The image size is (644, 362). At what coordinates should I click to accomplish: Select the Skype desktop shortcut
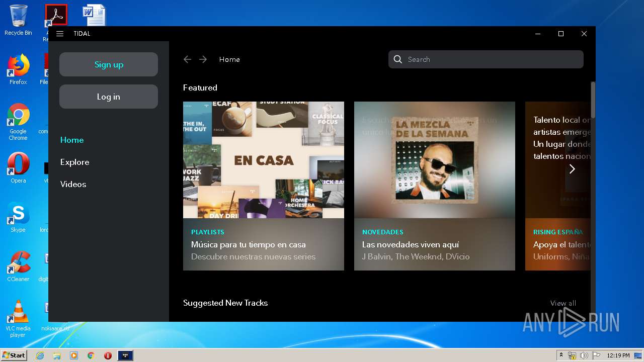pos(18,217)
